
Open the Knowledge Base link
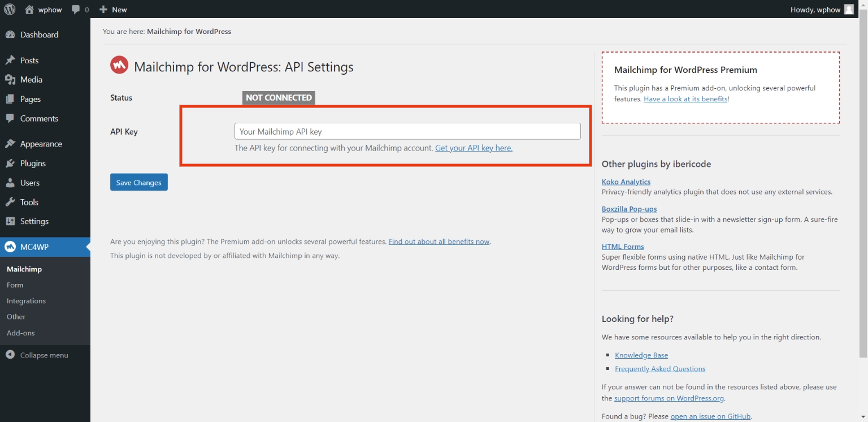coord(641,355)
